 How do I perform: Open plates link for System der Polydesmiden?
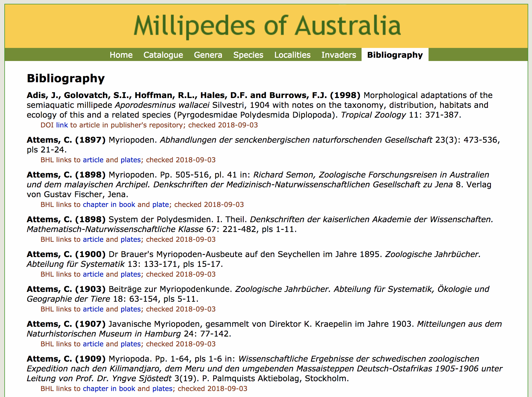click(x=131, y=239)
